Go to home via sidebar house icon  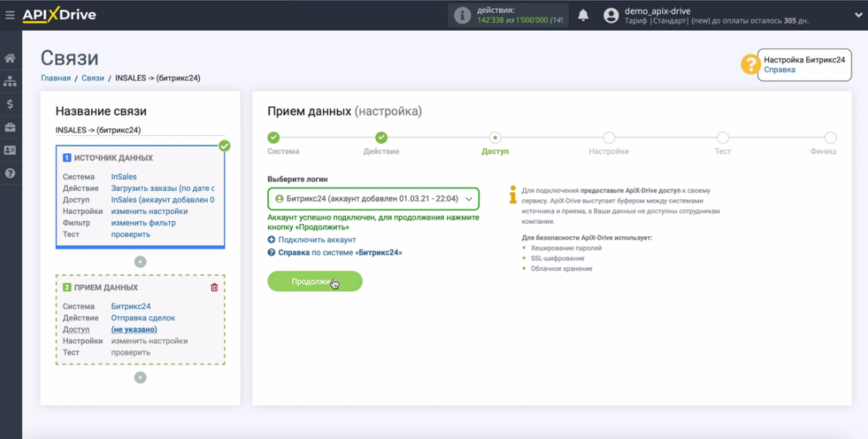pos(10,58)
